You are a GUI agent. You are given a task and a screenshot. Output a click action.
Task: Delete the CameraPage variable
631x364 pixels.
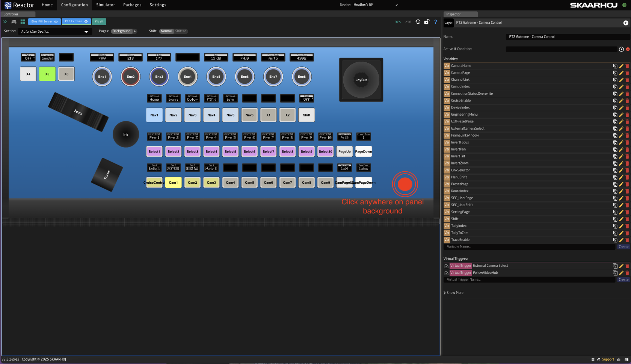pos(627,73)
